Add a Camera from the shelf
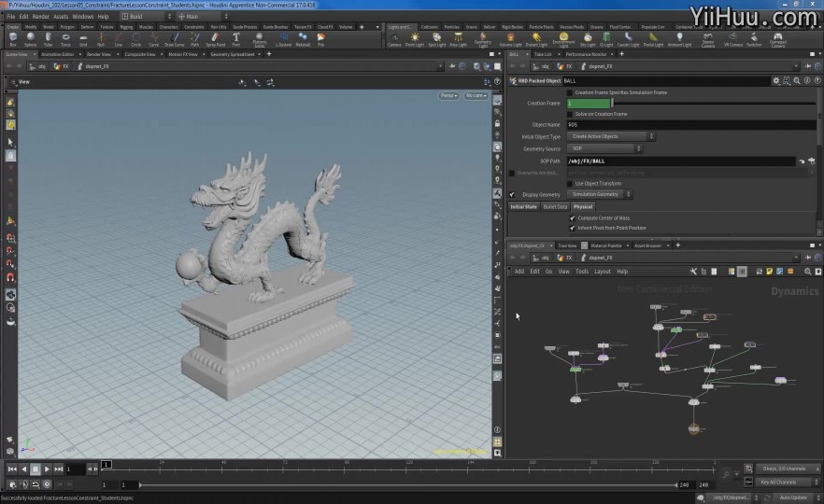This screenshot has width=824, height=504. pos(394,39)
